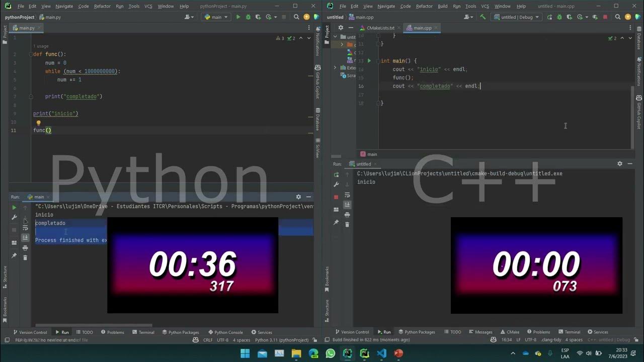The width and height of the screenshot is (644, 362).
Task: Click the vertical scrollbar in CLion editor
Action: click(x=633, y=117)
